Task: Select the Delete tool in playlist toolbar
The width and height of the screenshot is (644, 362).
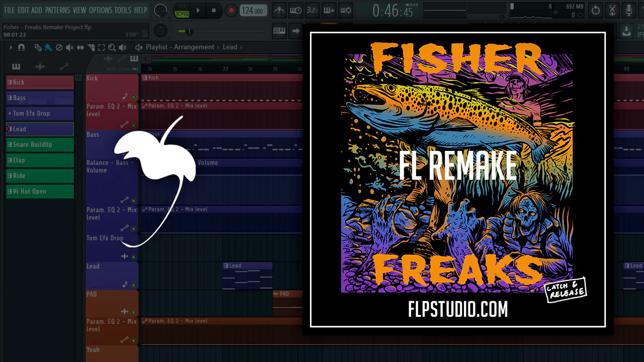Action: click(x=59, y=47)
